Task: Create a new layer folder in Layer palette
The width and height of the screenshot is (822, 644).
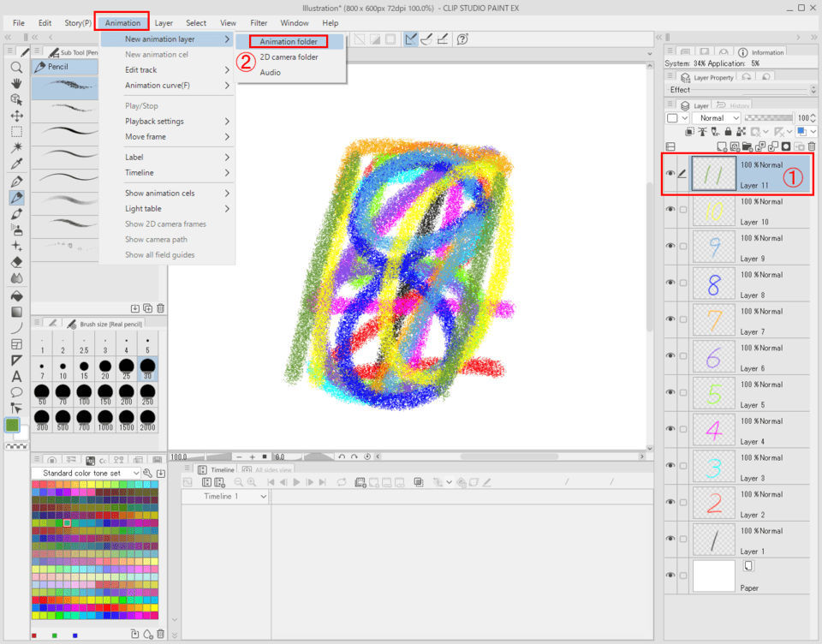Action: point(746,146)
